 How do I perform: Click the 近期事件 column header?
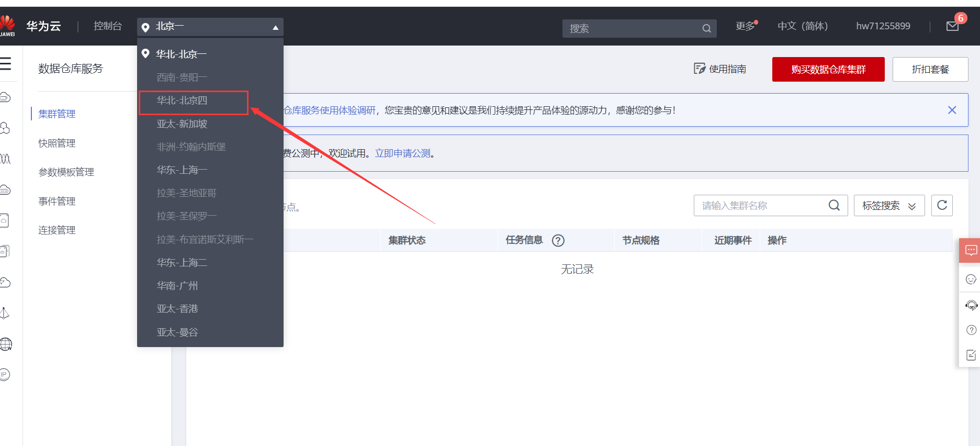[x=733, y=240]
